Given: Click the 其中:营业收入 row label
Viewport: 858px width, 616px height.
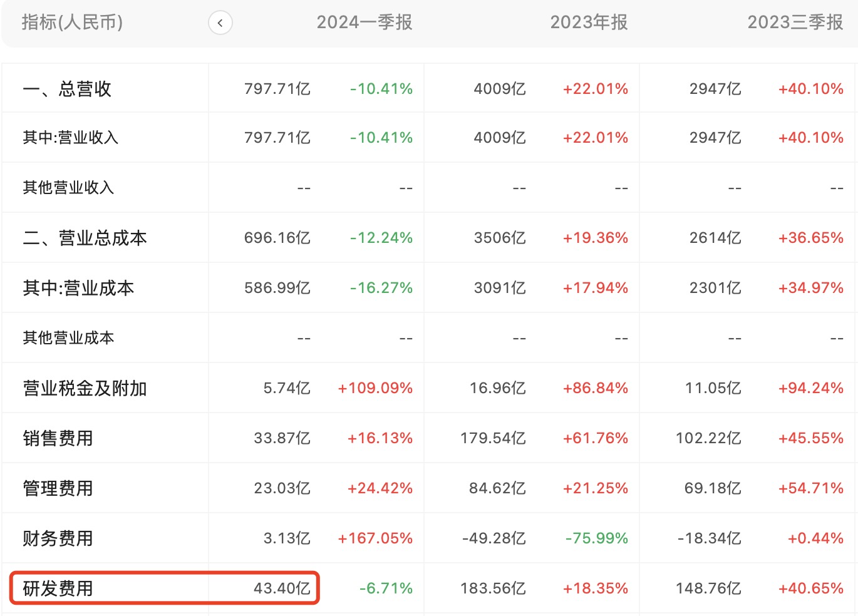Looking at the screenshot, I should pyautogui.click(x=70, y=138).
